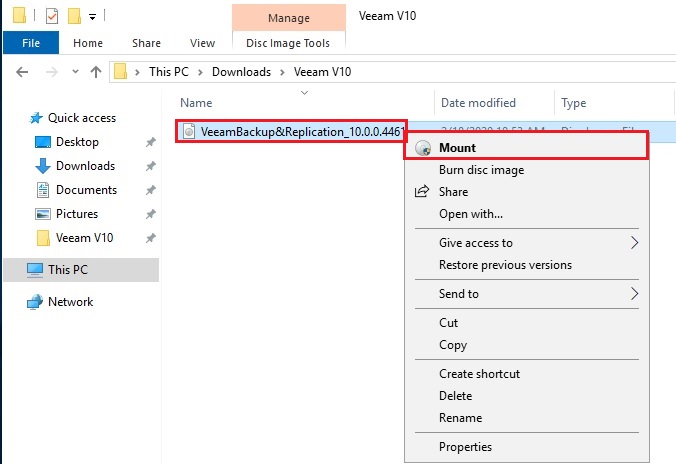The width and height of the screenshot is (676, 464).
Task: Click Downloads in the address bar
Action: point(241,72)
